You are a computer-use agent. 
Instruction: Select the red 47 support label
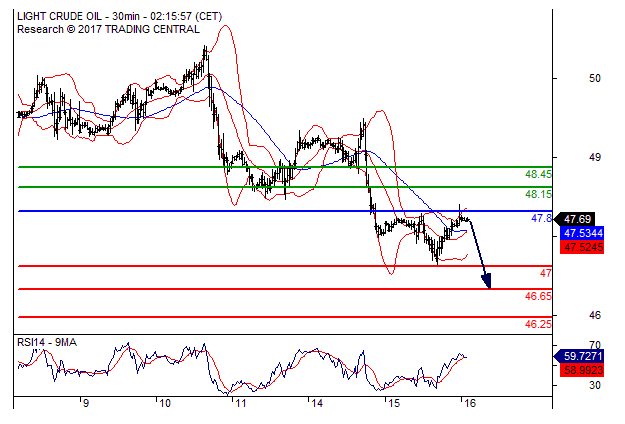tap(545, 273)
